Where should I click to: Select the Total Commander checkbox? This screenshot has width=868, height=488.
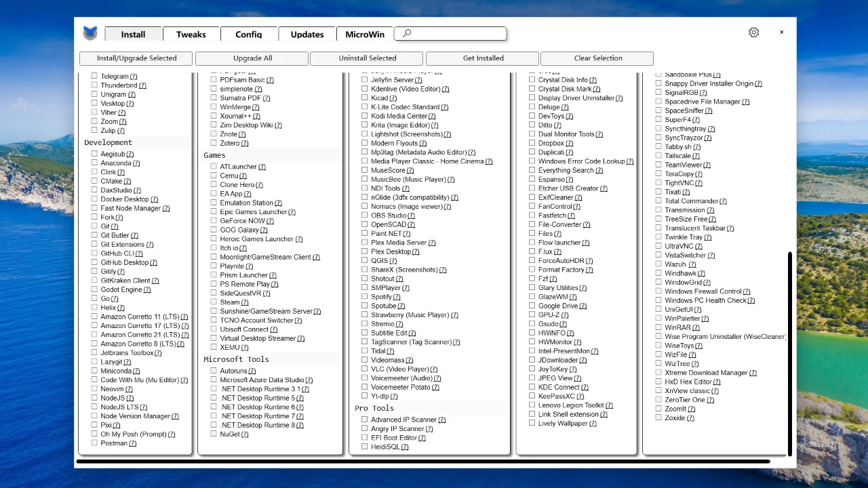658,201
